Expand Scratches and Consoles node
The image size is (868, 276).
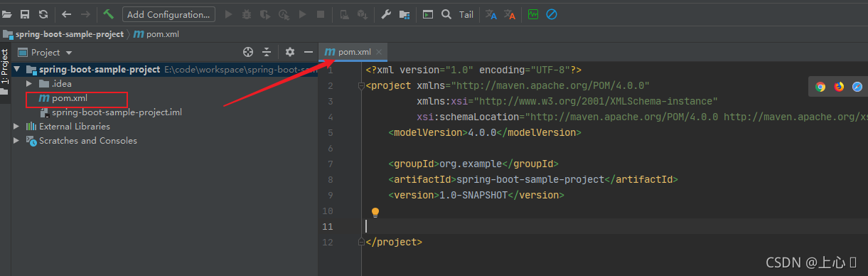(17, 141)
